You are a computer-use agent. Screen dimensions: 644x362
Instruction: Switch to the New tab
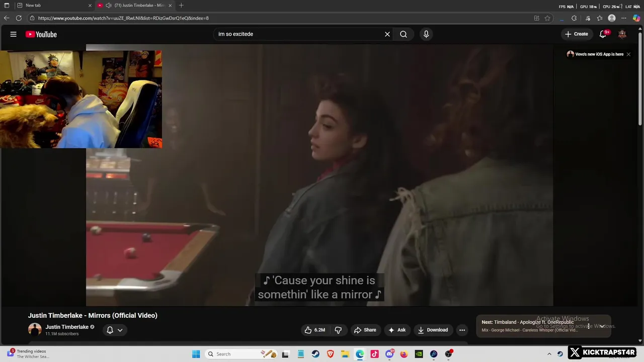click(x=53, y=6)
